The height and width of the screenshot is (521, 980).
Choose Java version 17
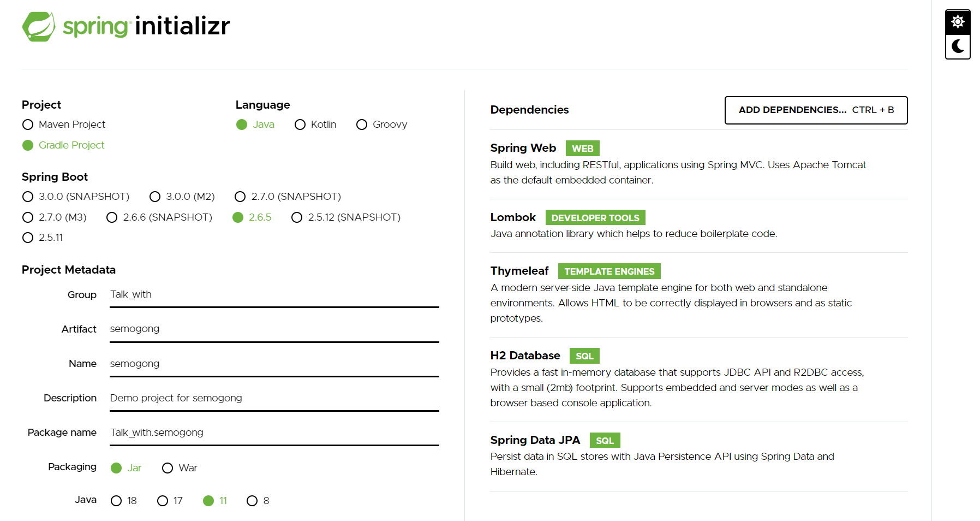pyautogui.click(x=170, y=501)
